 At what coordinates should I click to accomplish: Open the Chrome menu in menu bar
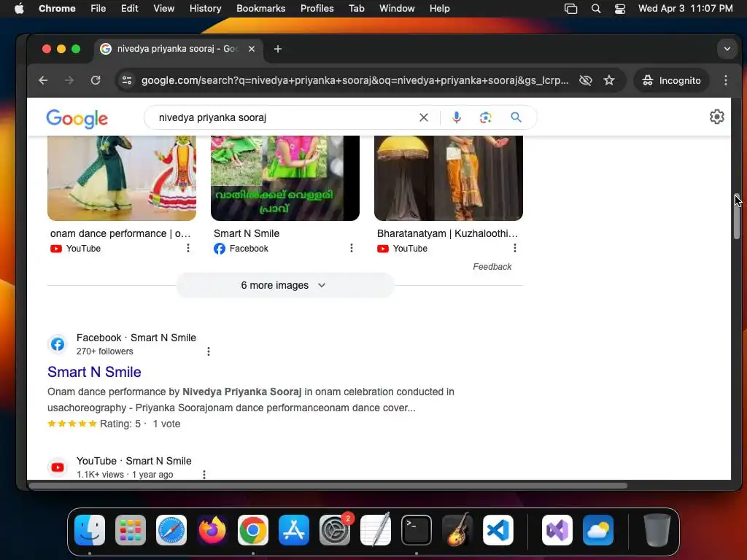[57, 9]
